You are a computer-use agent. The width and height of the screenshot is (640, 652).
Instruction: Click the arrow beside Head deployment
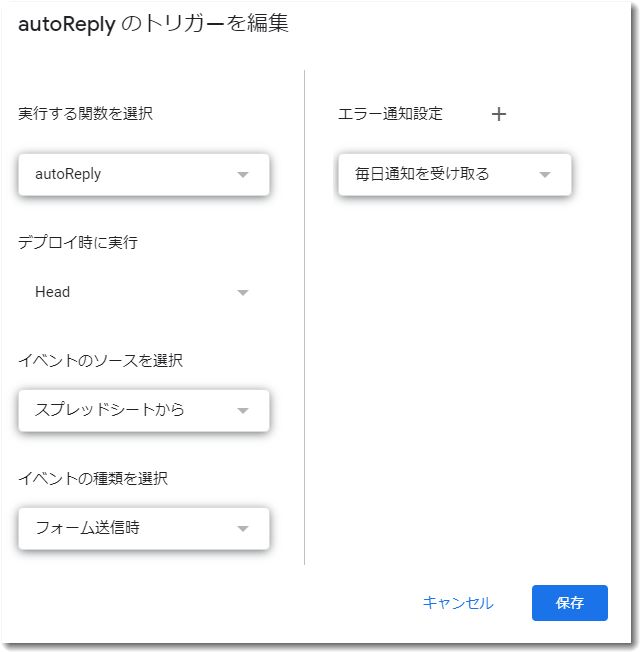[x=242, y=293]
